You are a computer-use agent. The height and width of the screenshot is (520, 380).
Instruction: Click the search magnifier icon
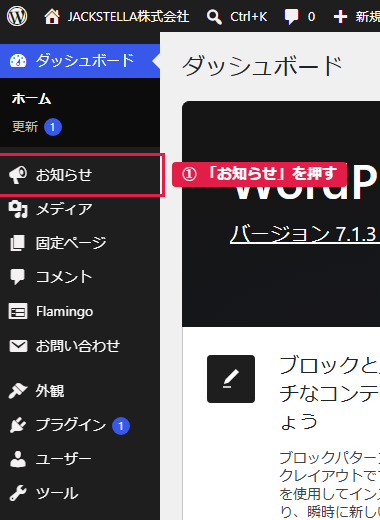[x=214, y=17]
